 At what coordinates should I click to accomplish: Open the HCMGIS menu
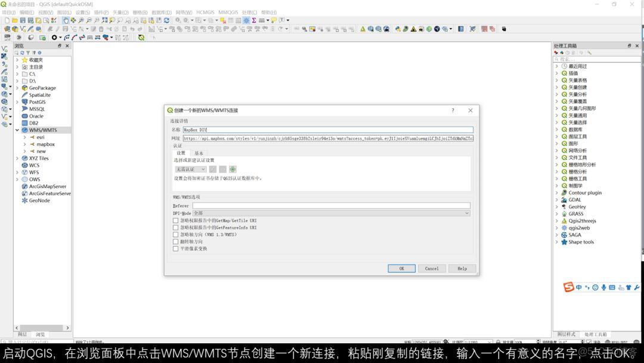pyautogui.click(x=205, y=11)
